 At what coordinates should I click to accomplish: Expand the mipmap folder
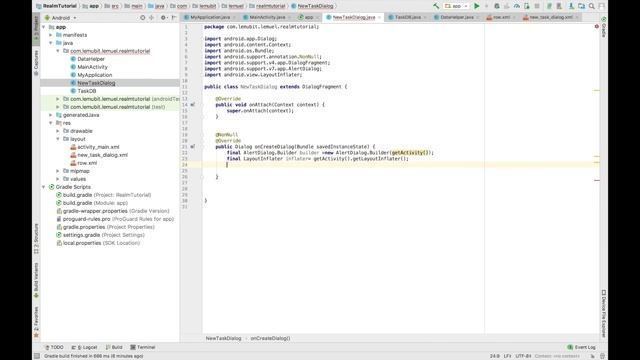(58, 171)
